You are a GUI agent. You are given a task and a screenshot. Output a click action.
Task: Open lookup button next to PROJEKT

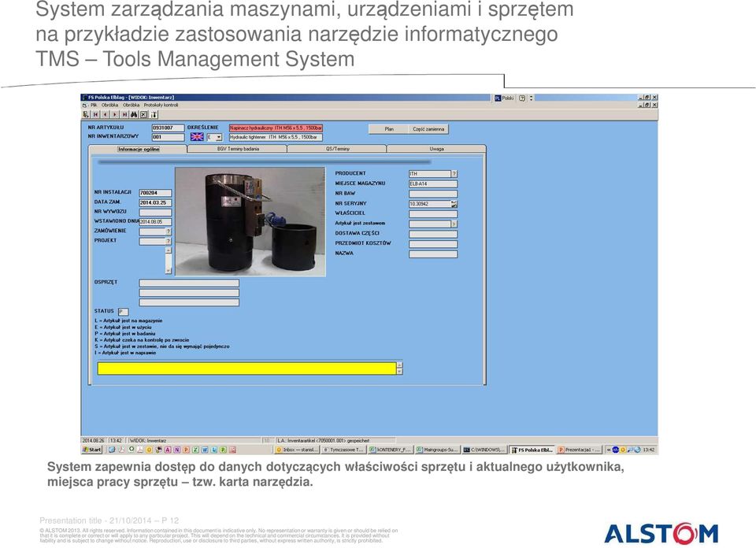coord(169,242)
